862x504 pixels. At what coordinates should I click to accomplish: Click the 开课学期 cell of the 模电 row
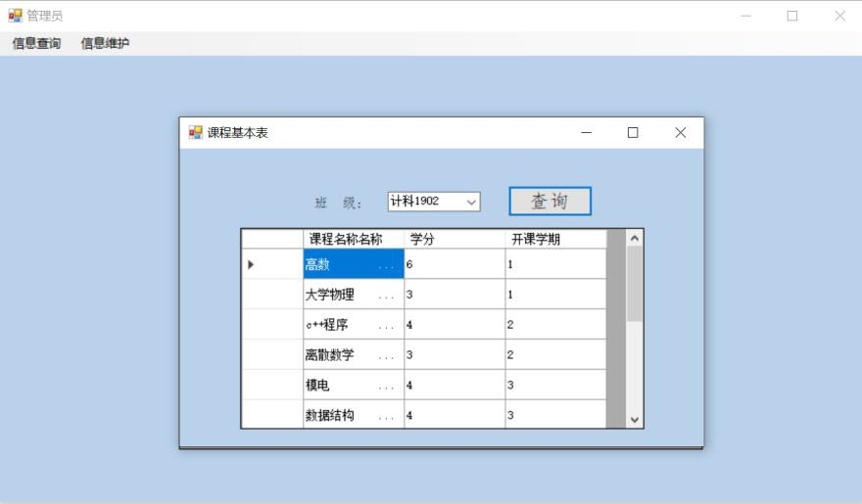pos(555,385)
